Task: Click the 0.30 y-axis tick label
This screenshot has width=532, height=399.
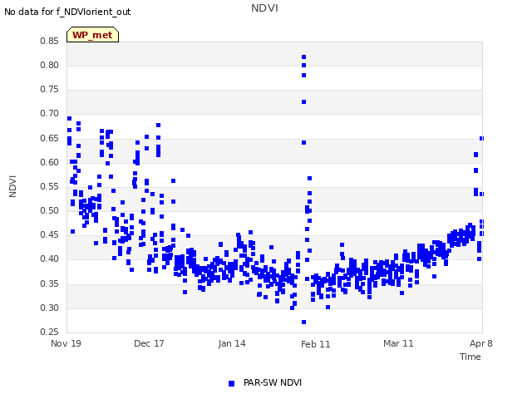Action: [49, 308]
